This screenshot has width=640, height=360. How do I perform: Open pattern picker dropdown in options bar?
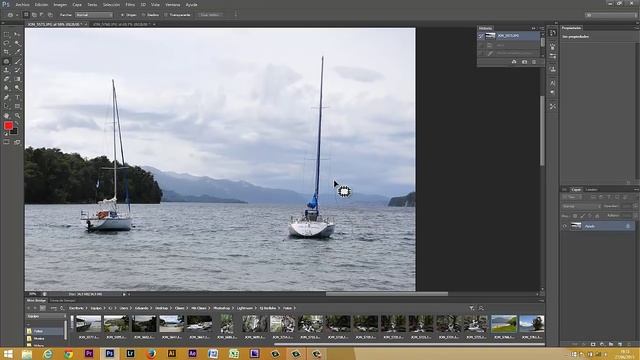click(236, 15)
